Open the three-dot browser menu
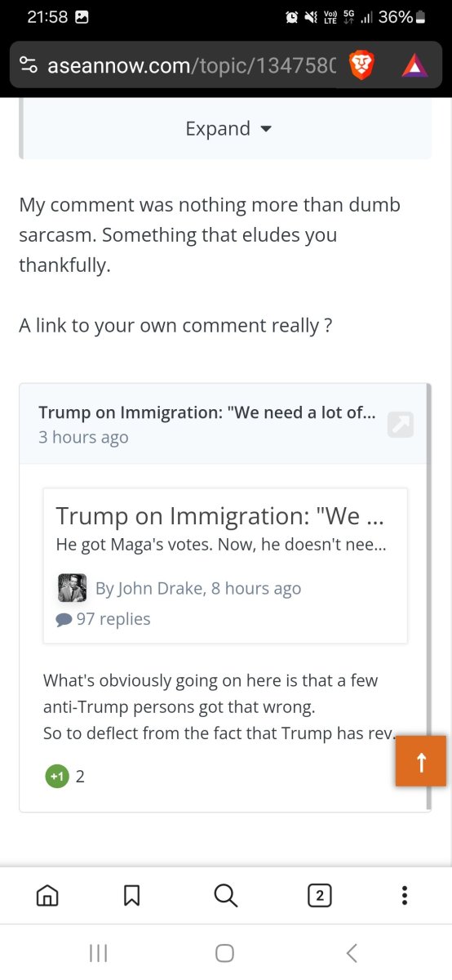This screenshot has height=980, width=452. 405,896
